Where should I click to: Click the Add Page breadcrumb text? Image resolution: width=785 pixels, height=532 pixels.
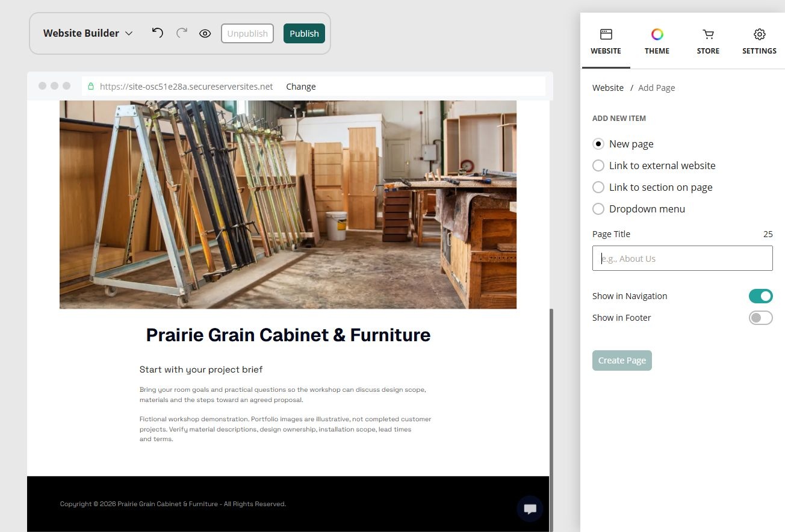click(x=657, y=88)
